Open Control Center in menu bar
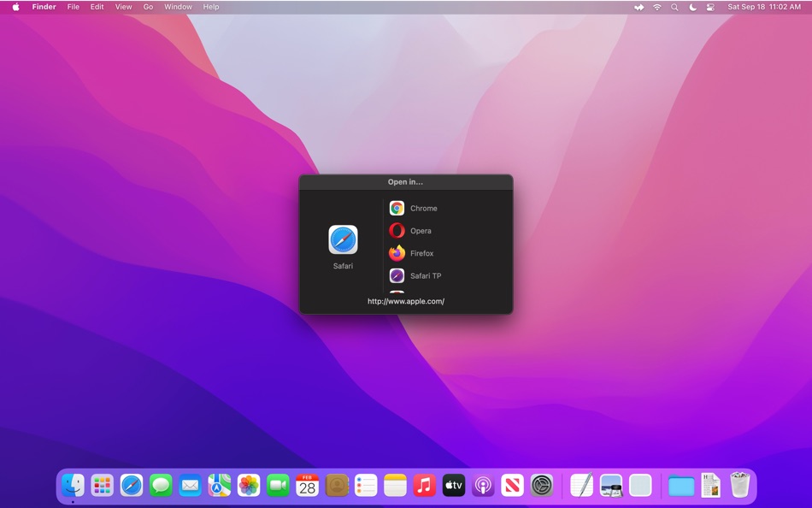This screenshot has height=508, width=812. coord(710,7)
